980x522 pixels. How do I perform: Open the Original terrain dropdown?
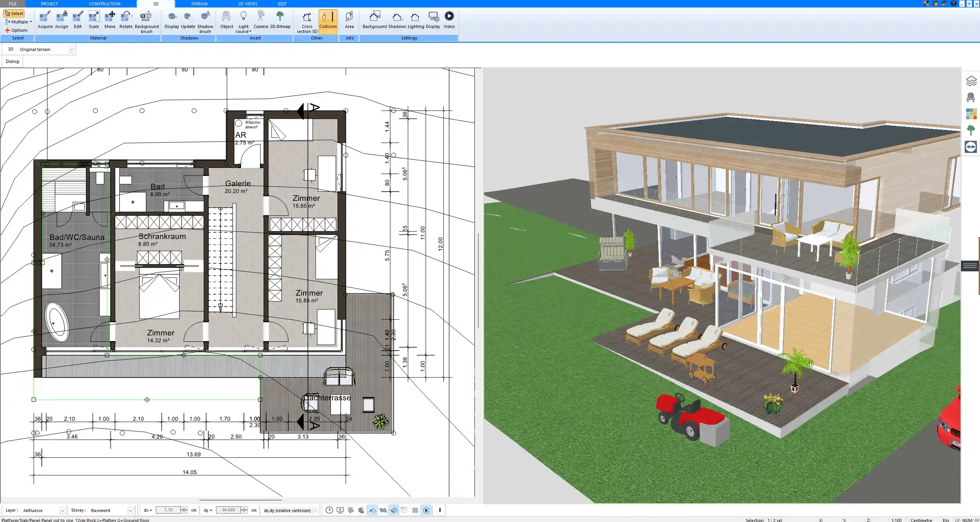point(72,49)
